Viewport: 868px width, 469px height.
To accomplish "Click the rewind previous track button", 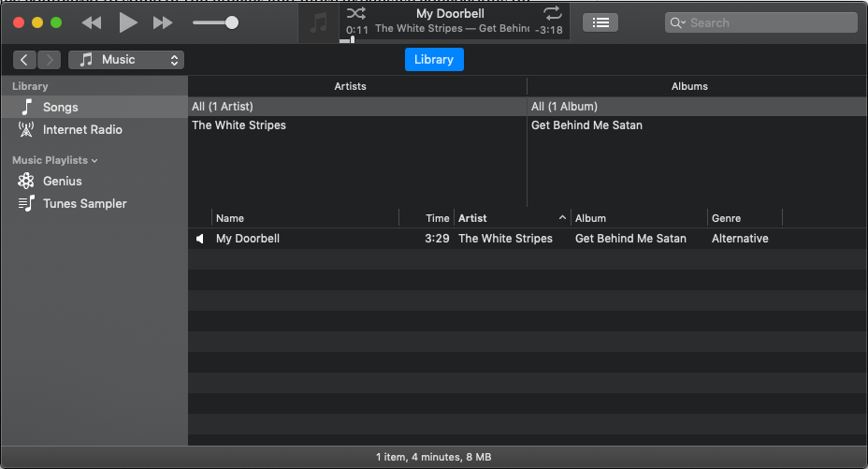I will point(92,22).
